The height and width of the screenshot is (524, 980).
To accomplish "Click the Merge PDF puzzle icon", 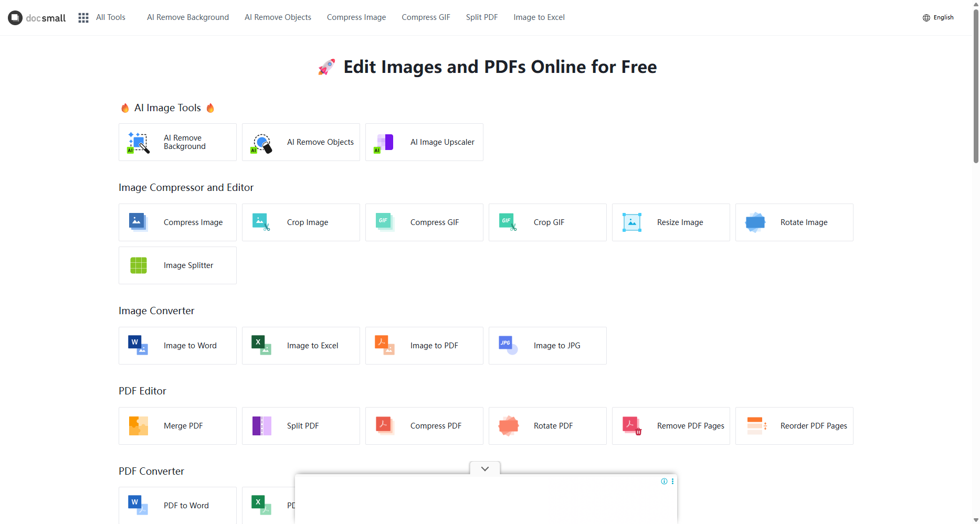I will click(139, 426).
